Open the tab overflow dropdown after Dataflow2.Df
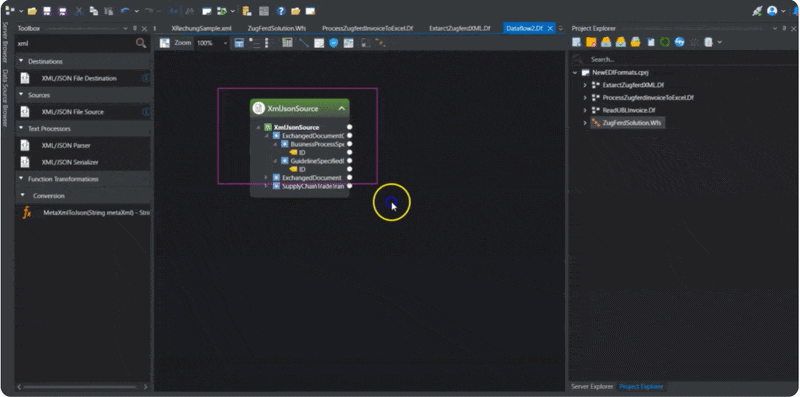This screenshot has height=397, width=800. click(561, 29)
